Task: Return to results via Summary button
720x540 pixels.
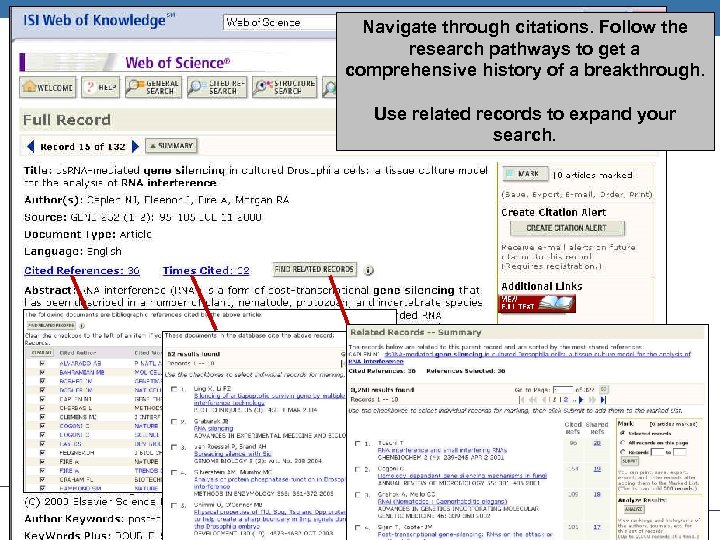Action: point(171,146)
